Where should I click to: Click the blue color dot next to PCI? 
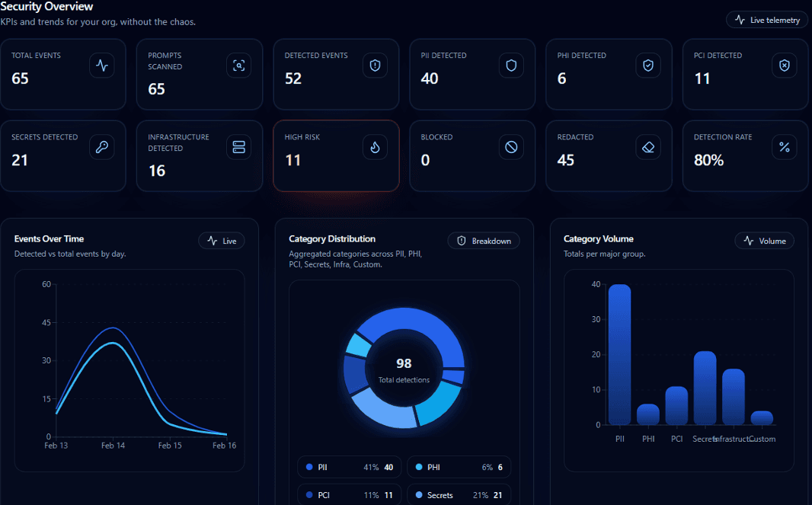click(309, 494)
